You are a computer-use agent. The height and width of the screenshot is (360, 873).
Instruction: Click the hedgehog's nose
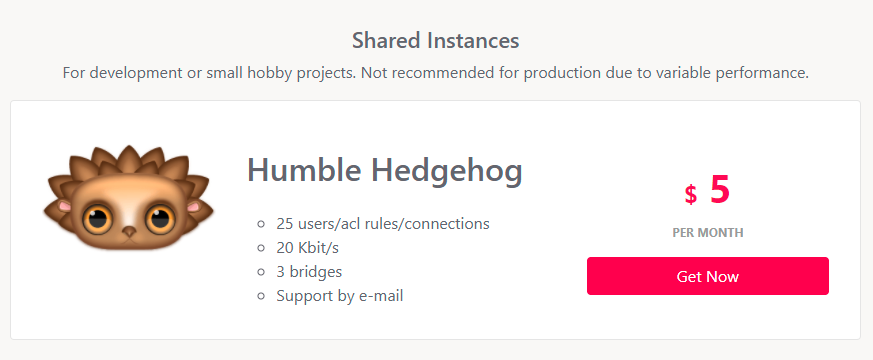click(x=129, y=230)
